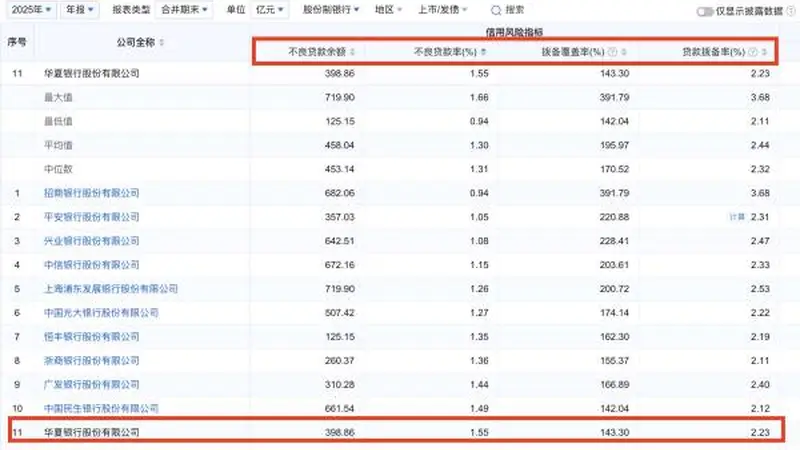Sort by 贷款拨备率(%) column arrows

pyautogui.click(x=764, y=52)
